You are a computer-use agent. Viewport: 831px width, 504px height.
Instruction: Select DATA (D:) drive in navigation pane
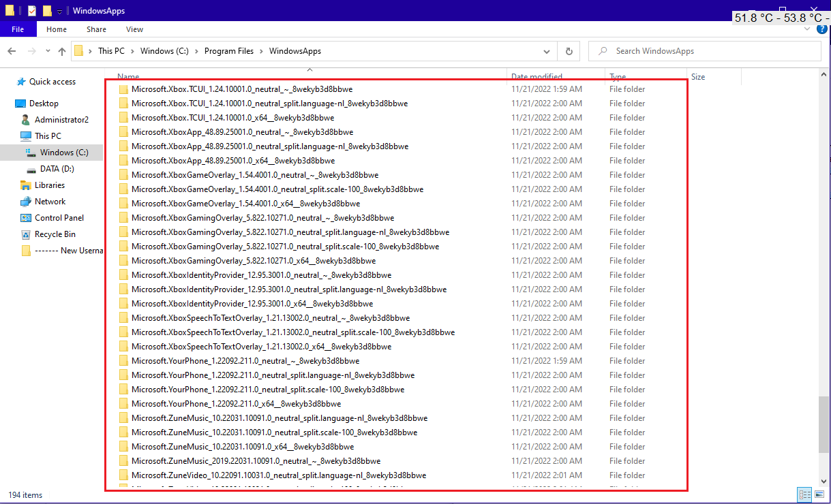(57, 169)
